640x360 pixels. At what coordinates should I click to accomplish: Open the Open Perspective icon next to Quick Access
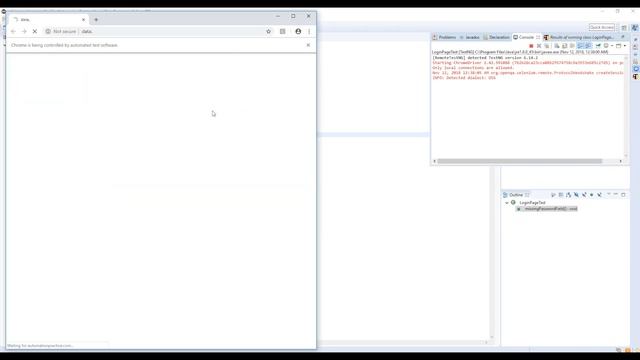624,28
